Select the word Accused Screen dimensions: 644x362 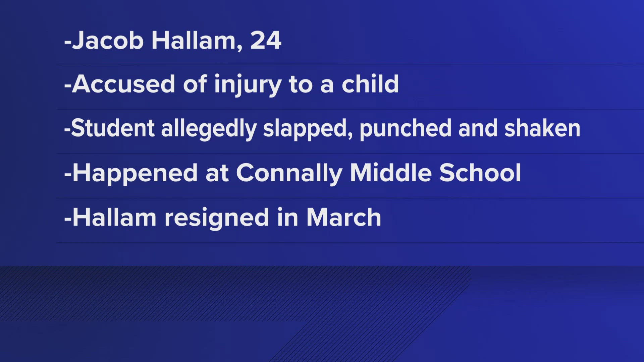coord(123,84)
